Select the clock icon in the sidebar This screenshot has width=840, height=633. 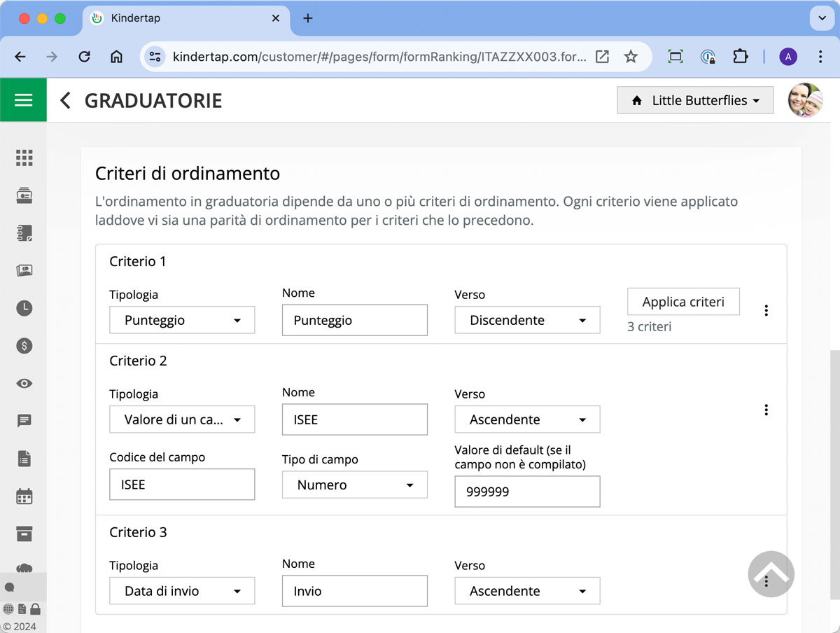pos(24,308)
